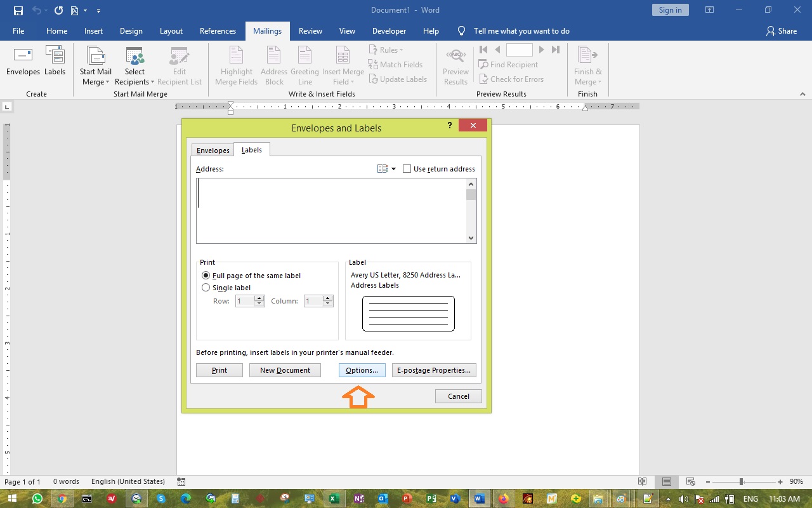
Task: Click the label preview thumbnail
Action: point(409,313)
